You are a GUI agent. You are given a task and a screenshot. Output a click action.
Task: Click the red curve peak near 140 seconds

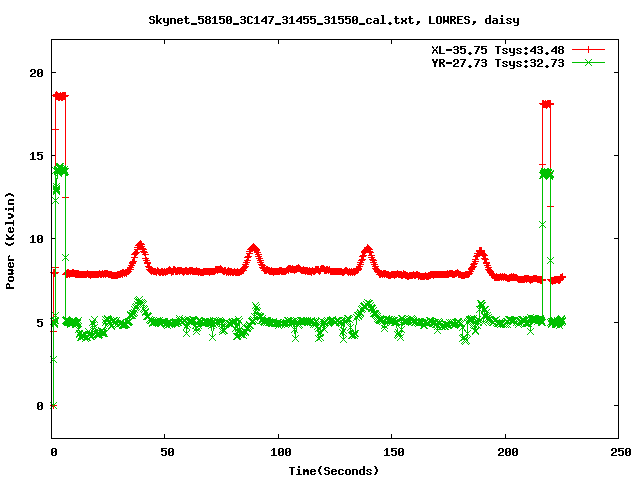point(368,249)
